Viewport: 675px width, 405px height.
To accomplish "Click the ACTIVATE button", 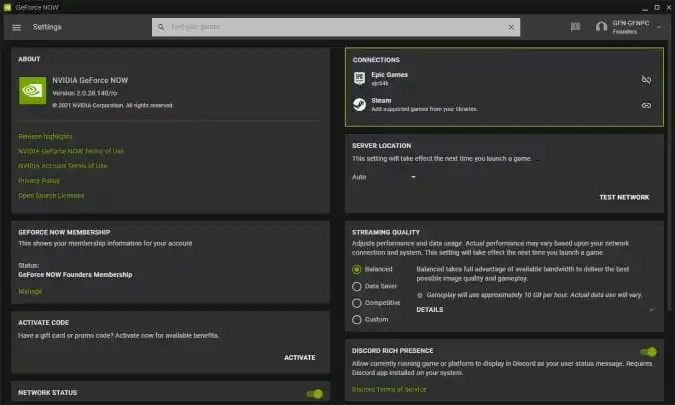I will 300,358.
